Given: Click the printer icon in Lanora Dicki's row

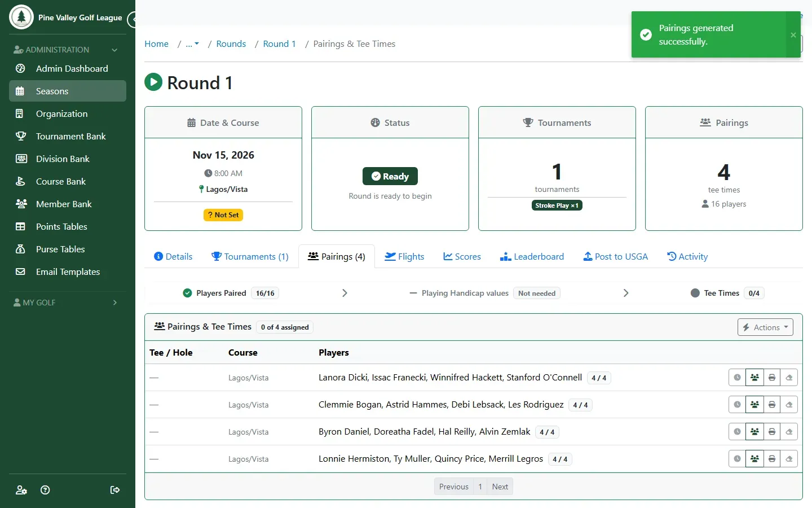Looking at the screenshot, I should coord(772,378).
